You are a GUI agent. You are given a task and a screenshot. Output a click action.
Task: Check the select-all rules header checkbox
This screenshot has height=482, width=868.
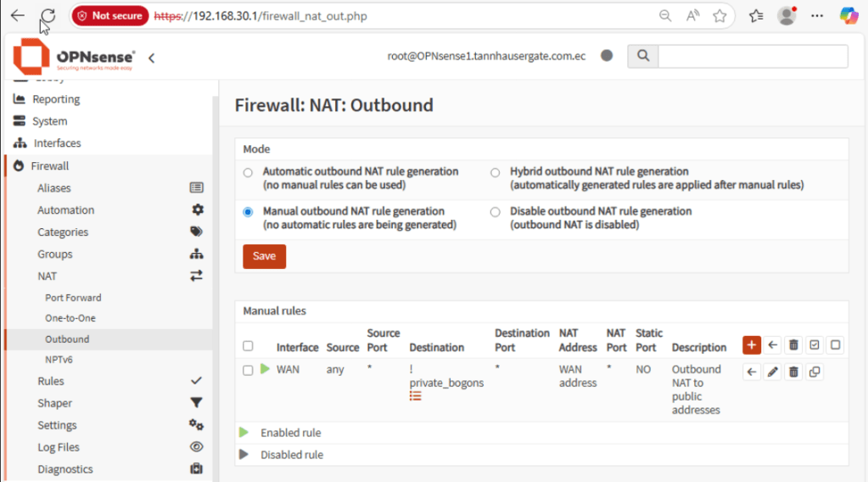pyautogui.click(x=248, y=346)
